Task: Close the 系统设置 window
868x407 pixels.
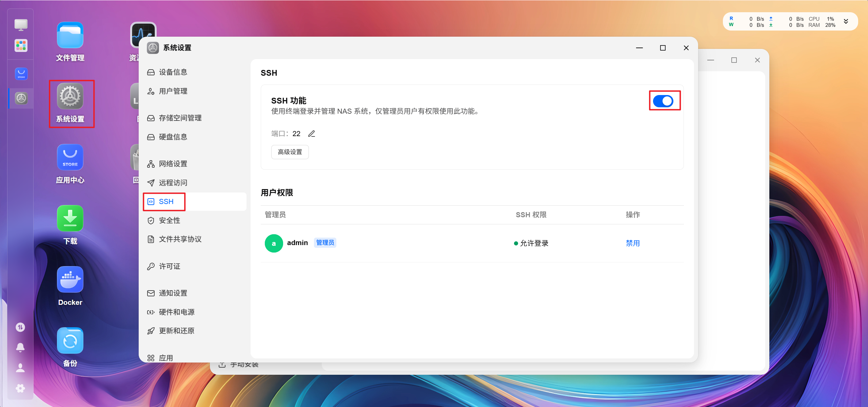Action: pos(686,48)
